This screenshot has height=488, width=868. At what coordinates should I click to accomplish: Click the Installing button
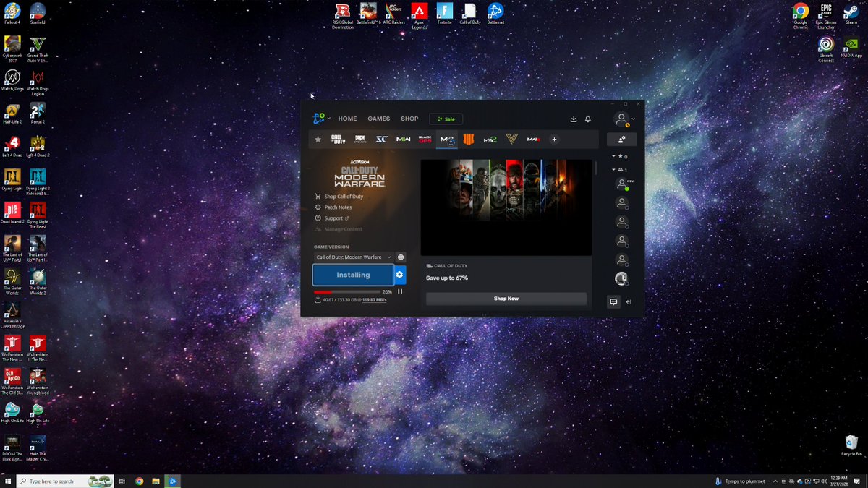point(353,275)
